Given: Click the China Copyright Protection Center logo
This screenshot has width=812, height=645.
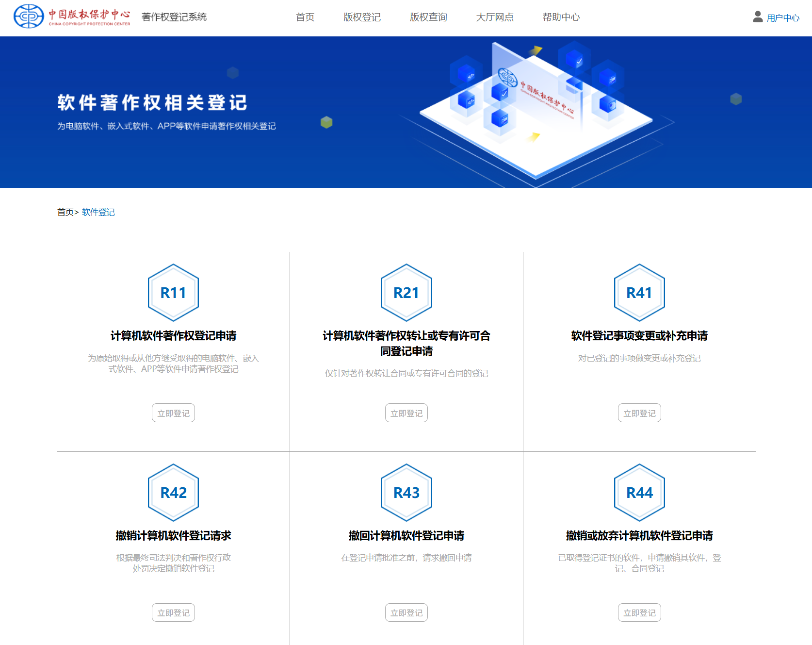Looking at the screenshot, I should pyautogui.click(x=72, y=17).
